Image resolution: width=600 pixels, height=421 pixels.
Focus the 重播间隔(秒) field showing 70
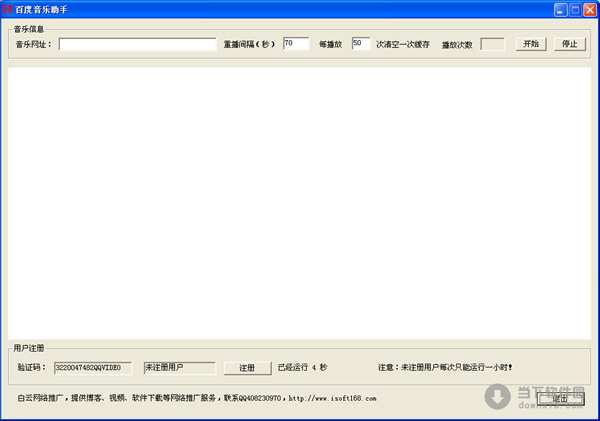(296, 44)
